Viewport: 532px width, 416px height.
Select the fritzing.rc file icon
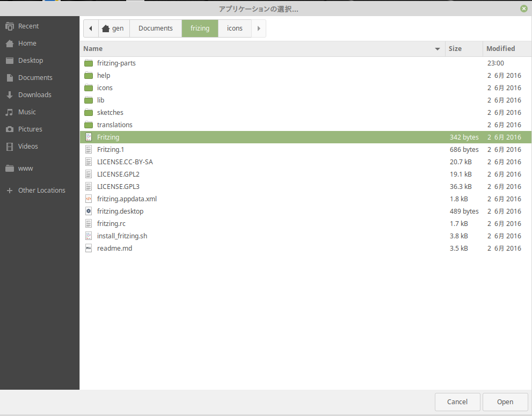[x=89, y=224]
